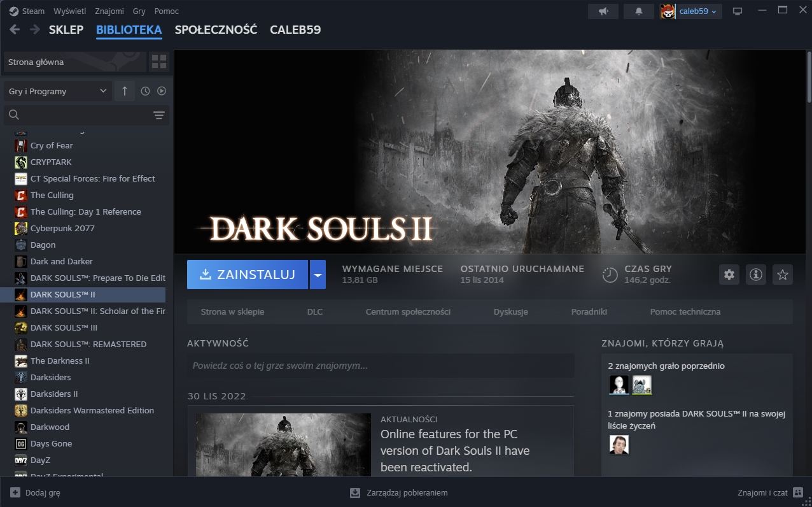Screen dimensions: 812x507
Task: Open the Gry menu
Action: [x=139, y=11]
